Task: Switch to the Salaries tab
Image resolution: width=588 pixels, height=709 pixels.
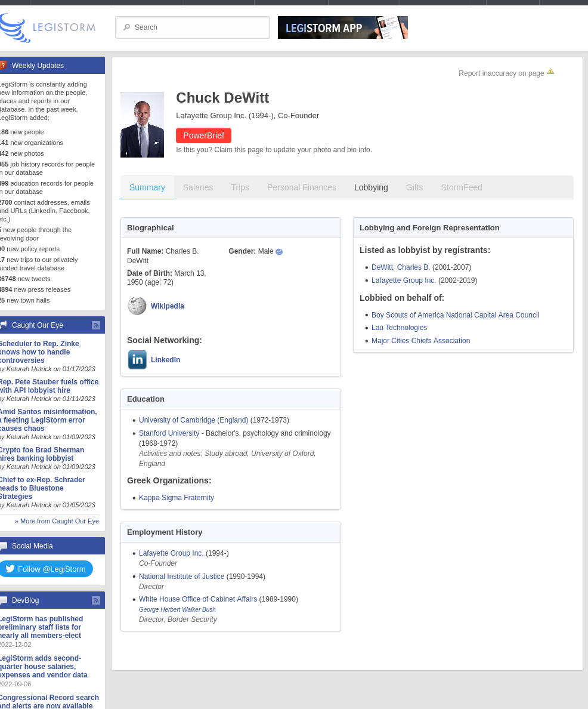Action: (198, 187)
